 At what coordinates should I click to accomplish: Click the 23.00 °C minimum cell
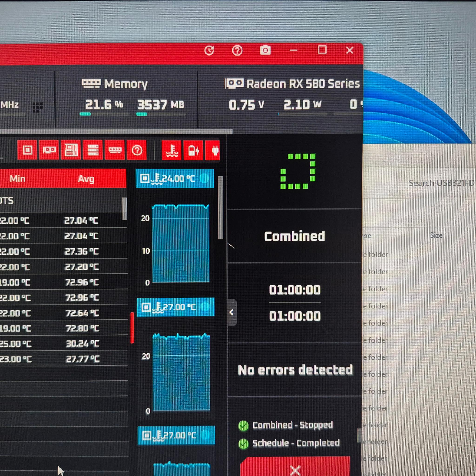16,359
